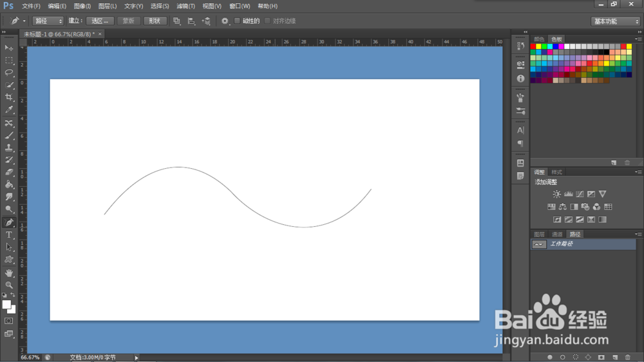Select the Horizontal Type tool
Image resolution: width=644 pixels, height=362 pixels.
pyautogui.click(x=8, y=234)
